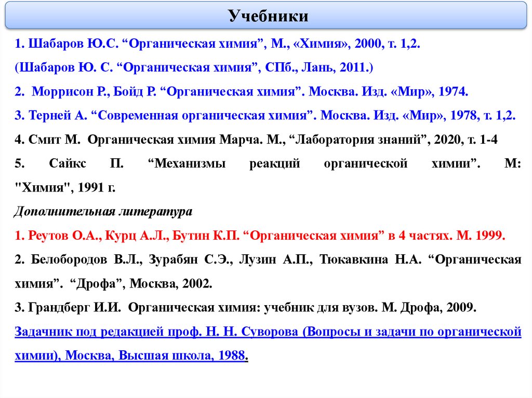Click the line "4. Смит М. Органическая химия Марча"
The image size is (532, 398).
256,140
